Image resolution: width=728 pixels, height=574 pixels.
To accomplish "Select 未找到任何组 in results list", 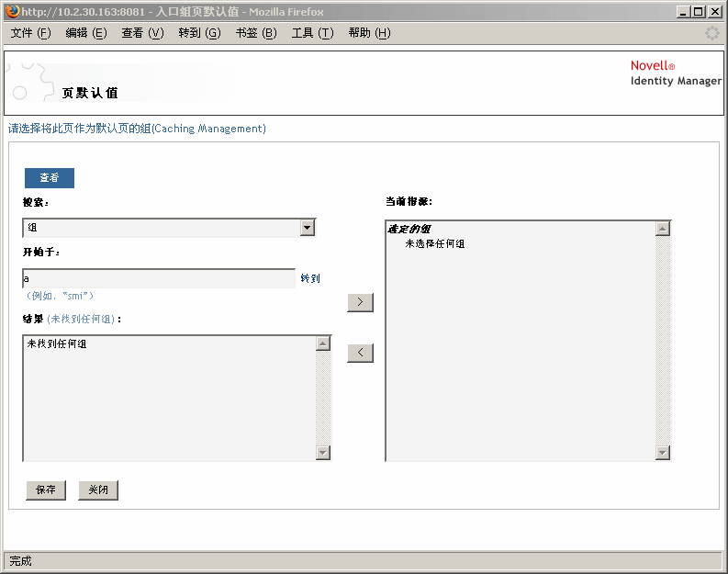I will [x=57, y=343].
